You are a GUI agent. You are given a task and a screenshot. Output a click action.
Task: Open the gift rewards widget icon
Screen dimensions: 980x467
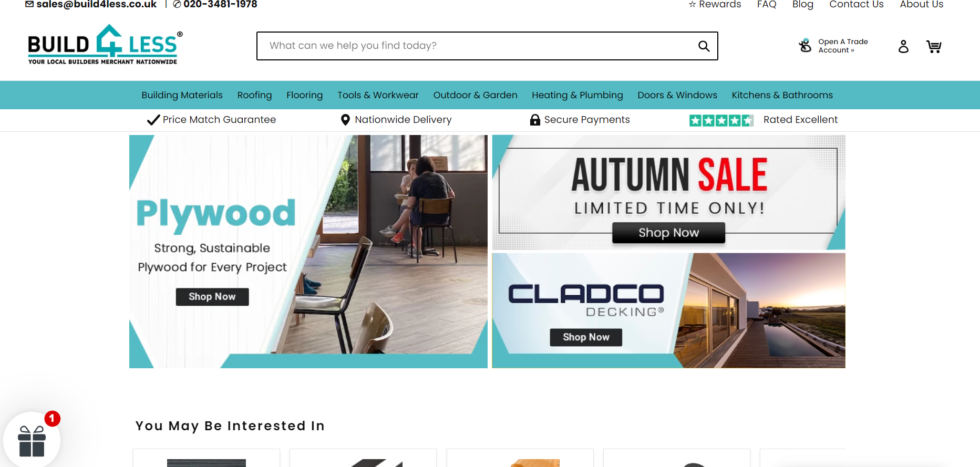click(x=32, y=440)
